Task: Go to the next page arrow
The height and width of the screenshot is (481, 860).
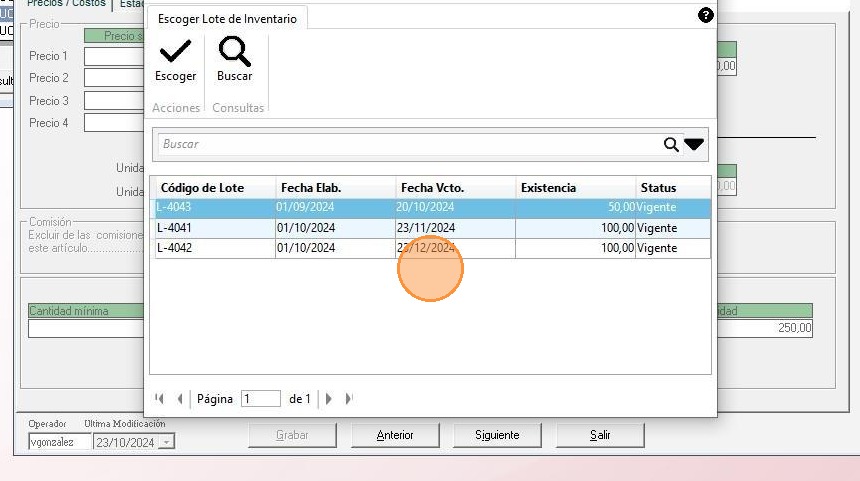Action: [329, 399]
